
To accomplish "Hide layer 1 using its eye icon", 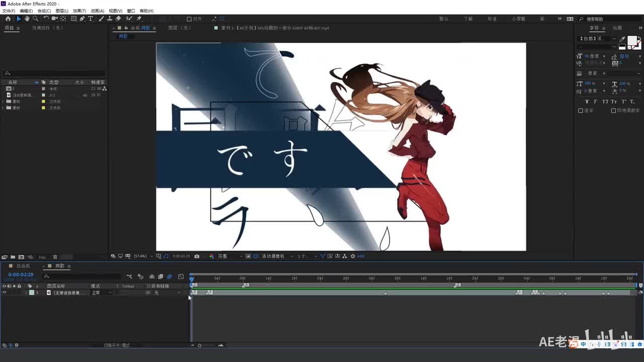I will point(5,293).
